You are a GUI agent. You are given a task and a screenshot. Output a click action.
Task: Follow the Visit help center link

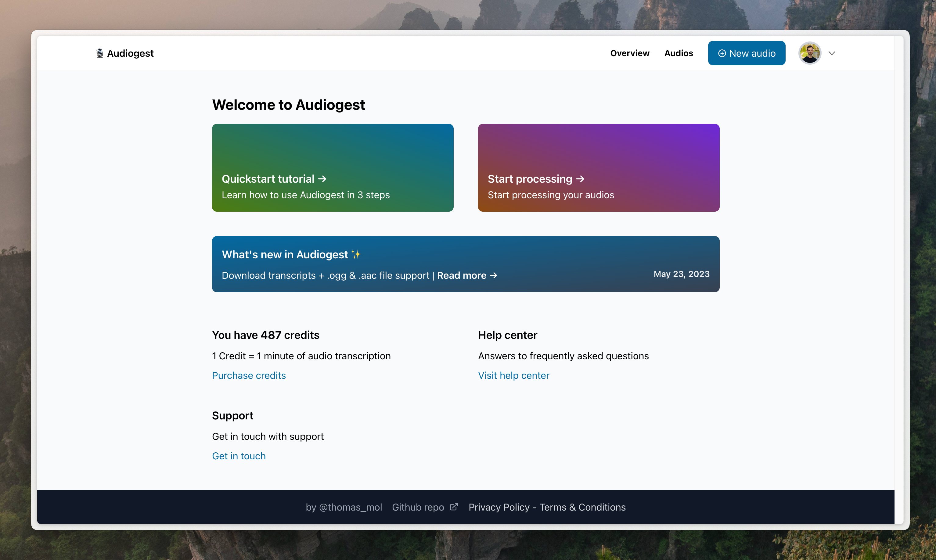[513, 375]
